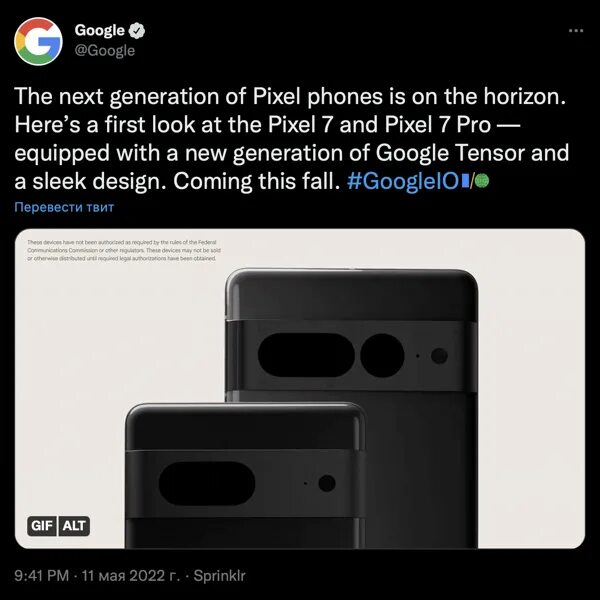This screenshot has height=600, width=600.
Task: Open the @Google handle link
Action: tap(105, 51)
